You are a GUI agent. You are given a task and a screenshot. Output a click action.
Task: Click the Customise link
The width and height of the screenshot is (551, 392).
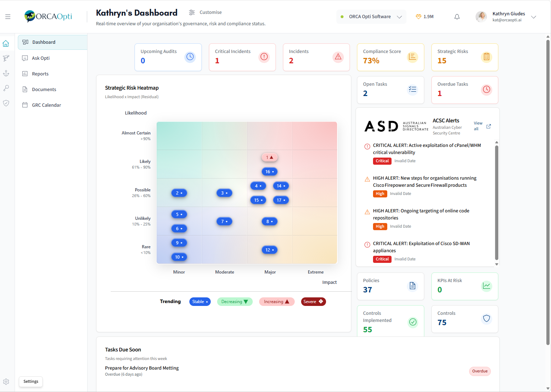[x=211, y=12]
